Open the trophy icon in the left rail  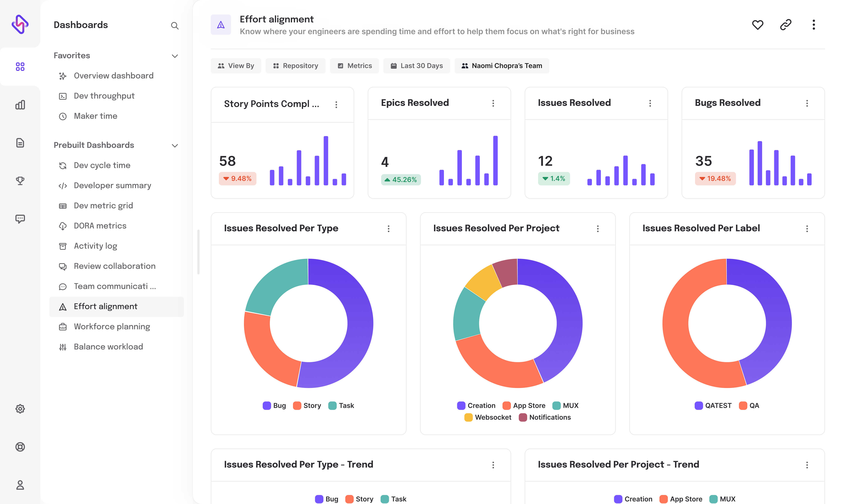coord(20,180)
